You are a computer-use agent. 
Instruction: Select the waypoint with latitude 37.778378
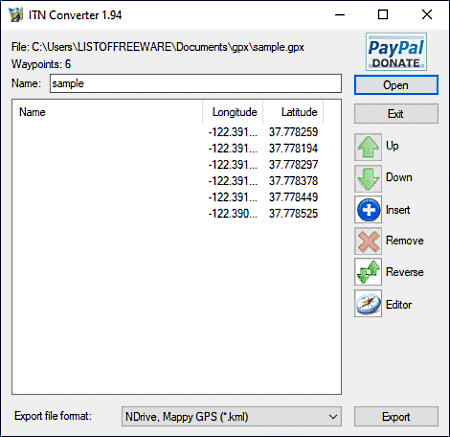(168, 181)
